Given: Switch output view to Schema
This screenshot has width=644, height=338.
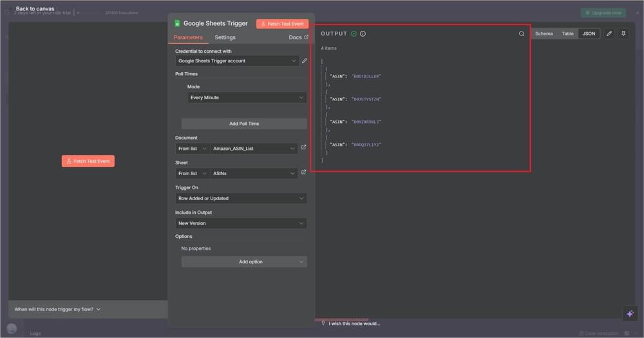Looking at the screenshot, I should (x=544, y=33).
